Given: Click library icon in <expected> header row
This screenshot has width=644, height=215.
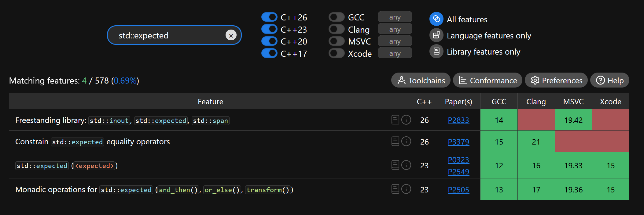Looking at the screenshot, I should (395, 165).
